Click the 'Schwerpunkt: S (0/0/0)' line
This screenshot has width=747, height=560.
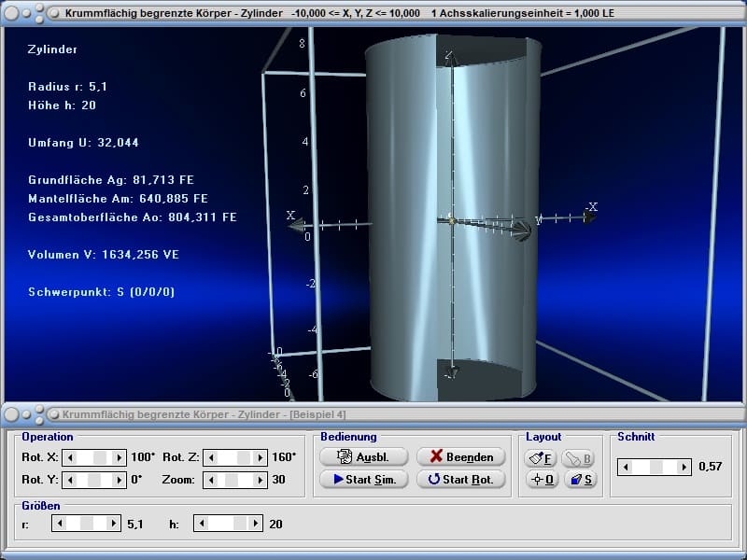click(x=102, y=292)
